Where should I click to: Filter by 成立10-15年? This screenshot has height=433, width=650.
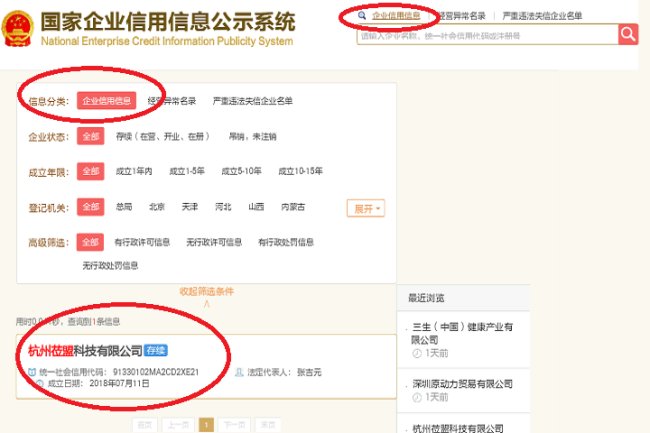coord(300,171)
